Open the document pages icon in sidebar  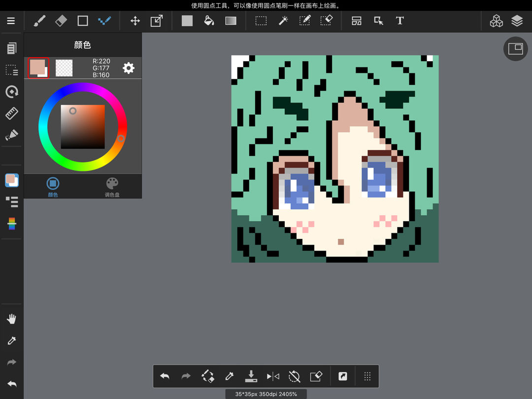point(11,48)
